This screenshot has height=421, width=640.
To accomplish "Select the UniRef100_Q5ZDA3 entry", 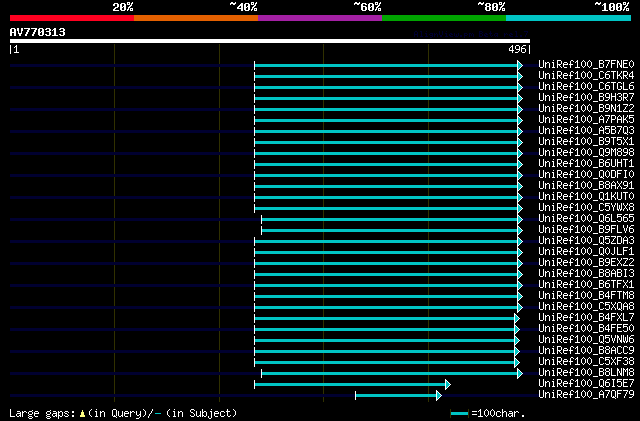I will coord(586,241).
